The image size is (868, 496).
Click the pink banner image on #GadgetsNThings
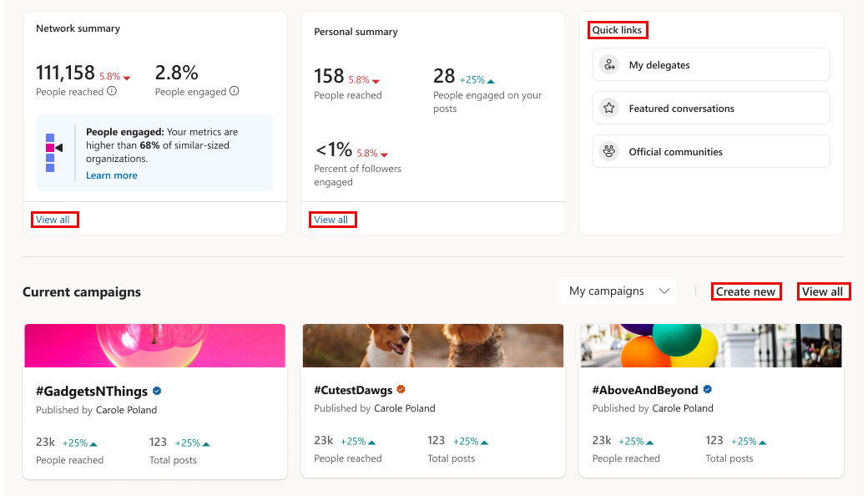click(155, 346)
